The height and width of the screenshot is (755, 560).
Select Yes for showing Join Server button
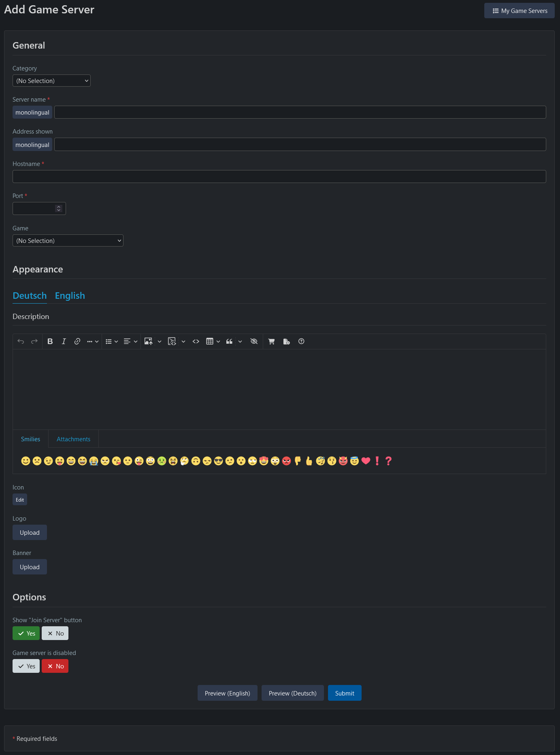(x=26, y=633)
